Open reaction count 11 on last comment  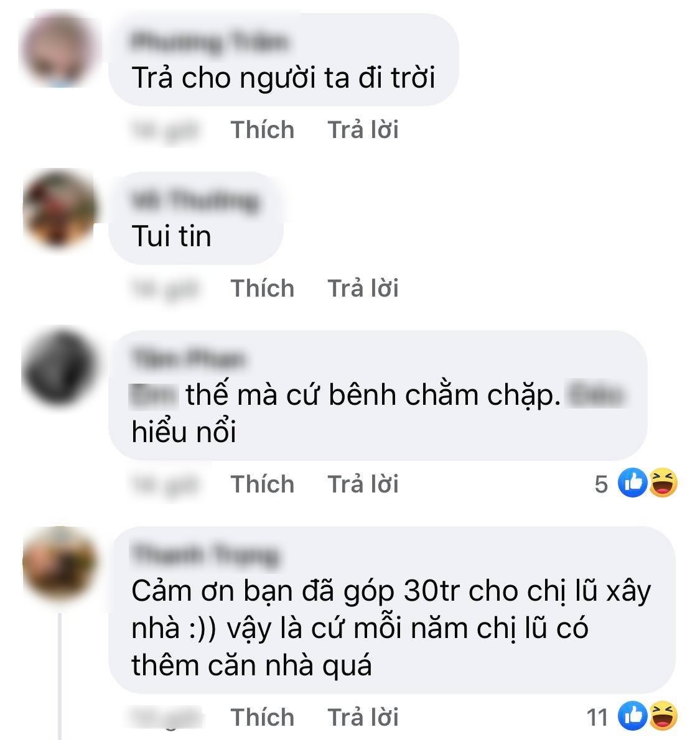tap(597, 718)
